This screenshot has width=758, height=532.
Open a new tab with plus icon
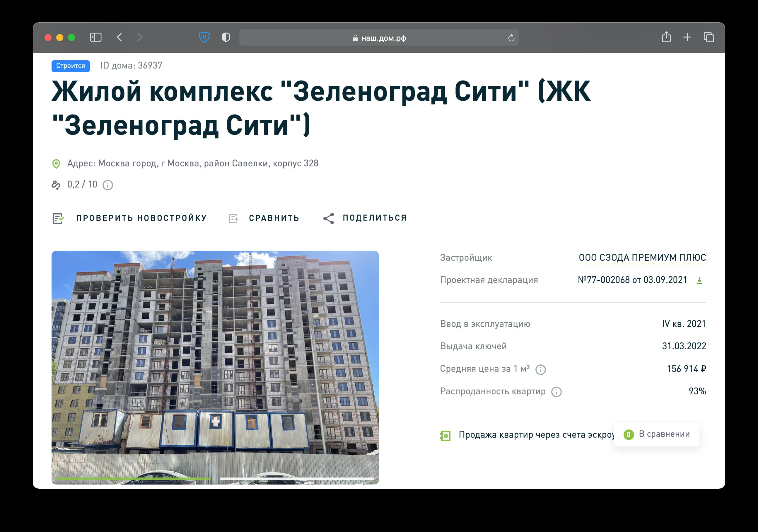687,37
